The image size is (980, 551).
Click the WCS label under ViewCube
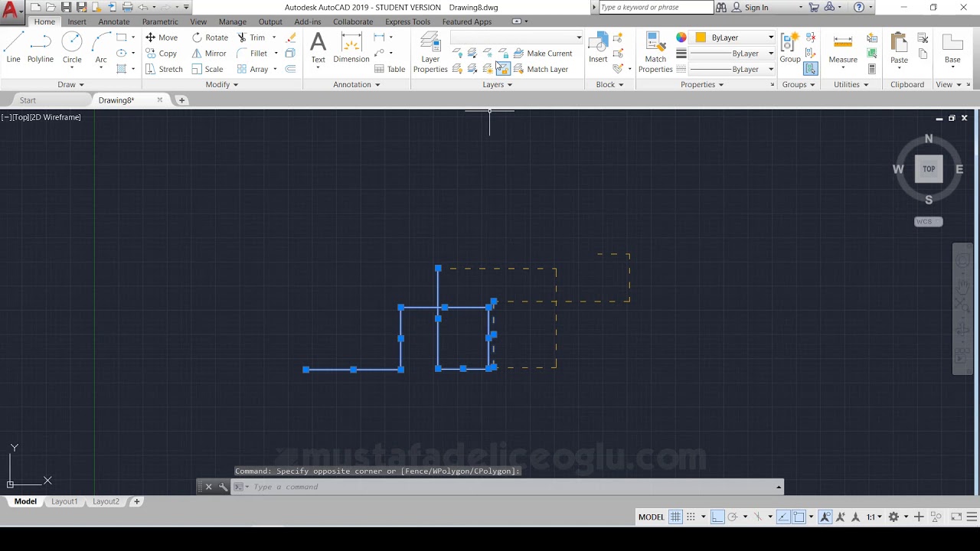point(929,222)
